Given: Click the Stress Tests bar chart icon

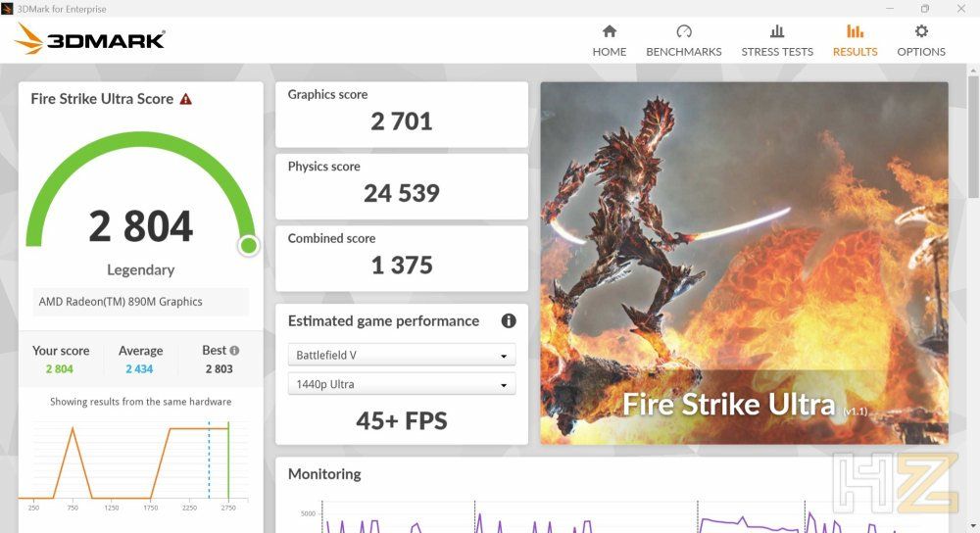Looking at the screenshot, I should pyautogui.click(x=777, y=31).
